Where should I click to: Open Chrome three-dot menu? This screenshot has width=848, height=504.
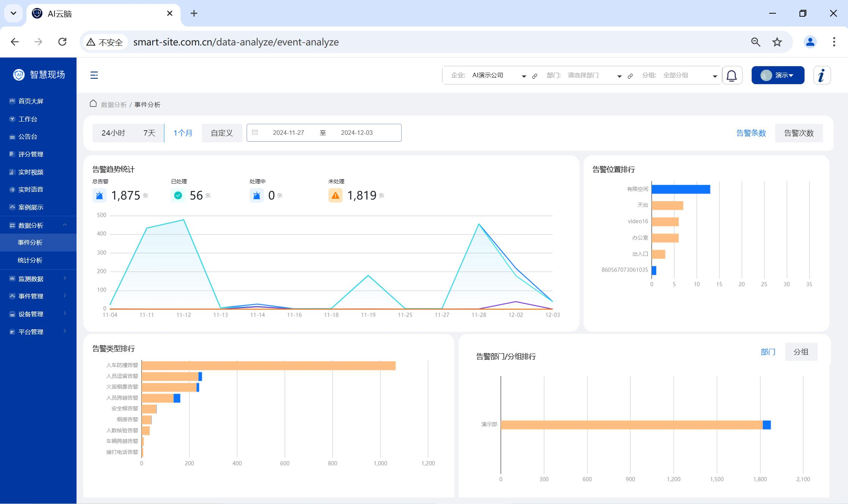pos(834,42)
